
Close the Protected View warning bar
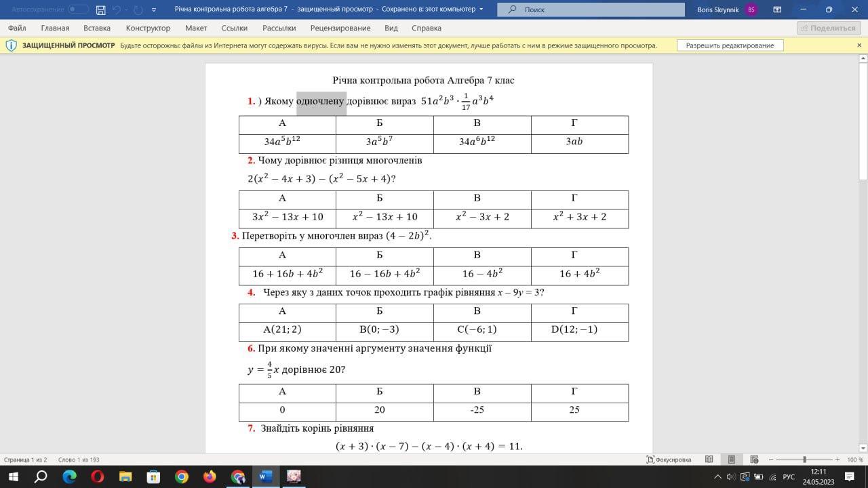pos(859,45)
